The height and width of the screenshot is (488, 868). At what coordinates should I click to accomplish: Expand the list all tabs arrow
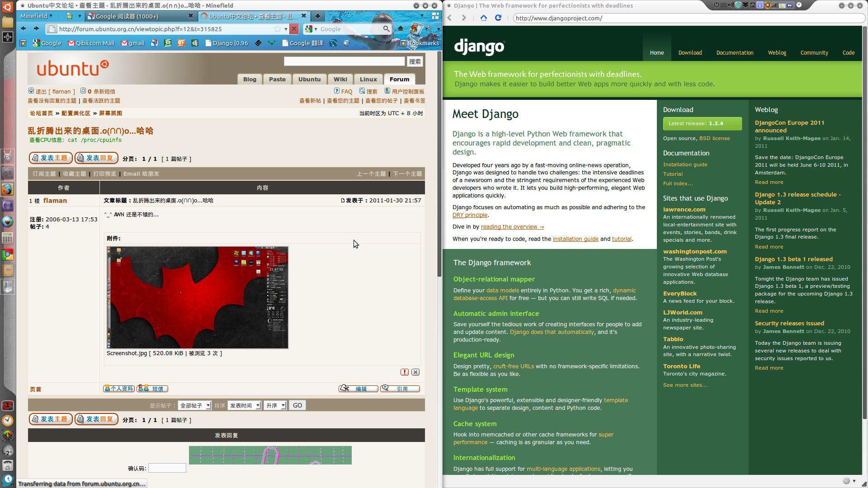pyautogui.click(x=422, y=16)
